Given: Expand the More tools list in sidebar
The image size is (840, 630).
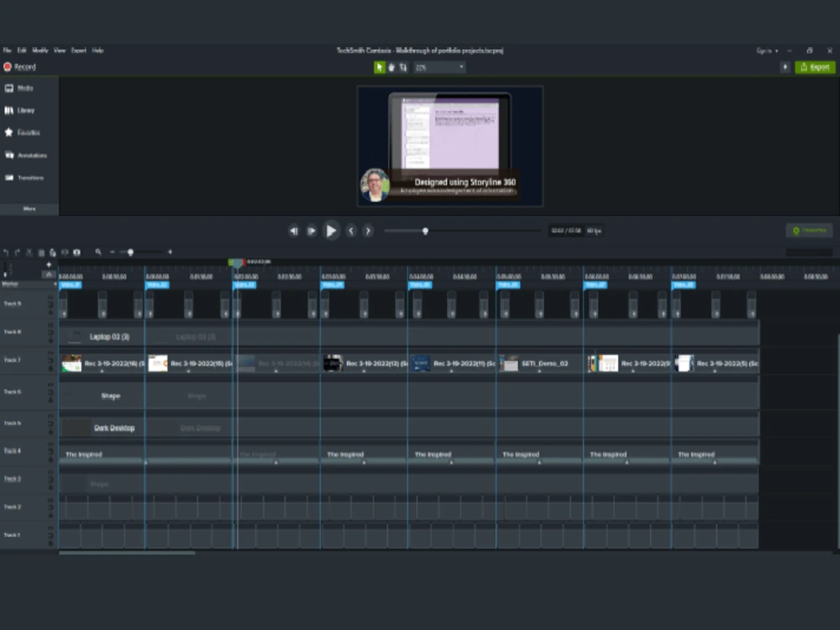Looking at the screenshot, I should click(x=29, y=209).
